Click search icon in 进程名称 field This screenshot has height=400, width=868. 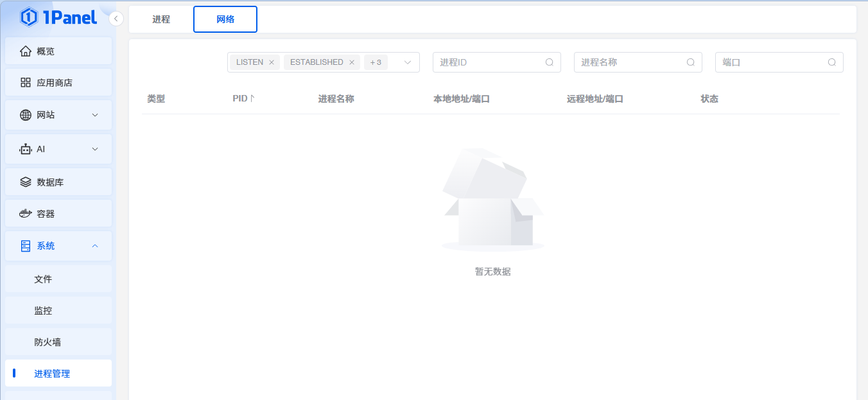(x=690, y=62)
